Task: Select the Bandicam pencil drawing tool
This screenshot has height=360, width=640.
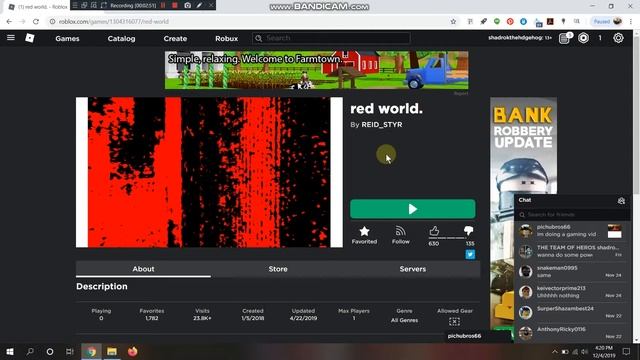Action: pos(199,5)
